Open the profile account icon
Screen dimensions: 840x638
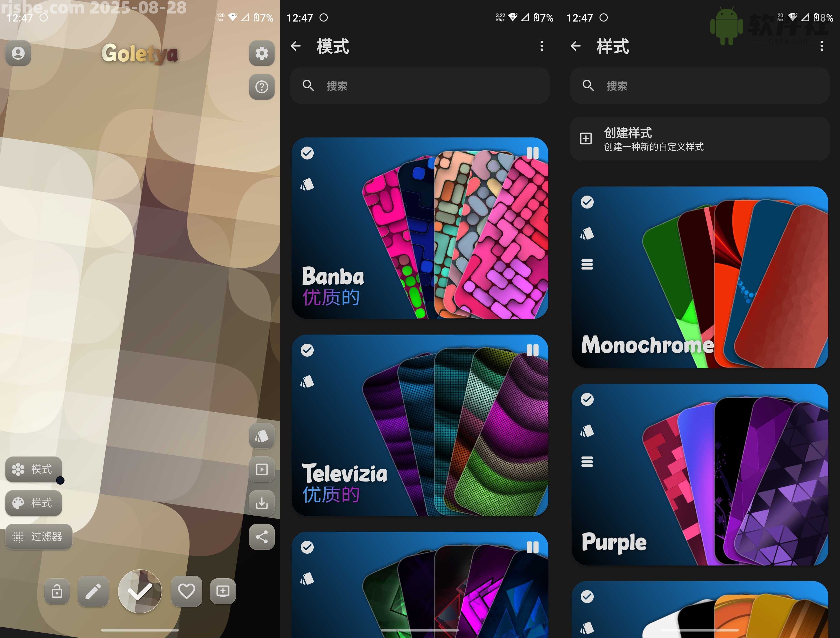tap(18, 53)
